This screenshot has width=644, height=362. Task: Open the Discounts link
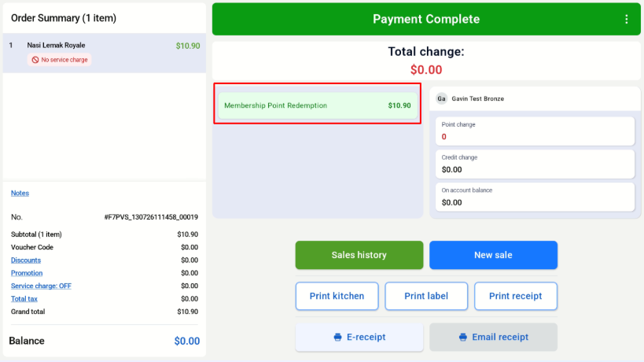pos(26,260)
